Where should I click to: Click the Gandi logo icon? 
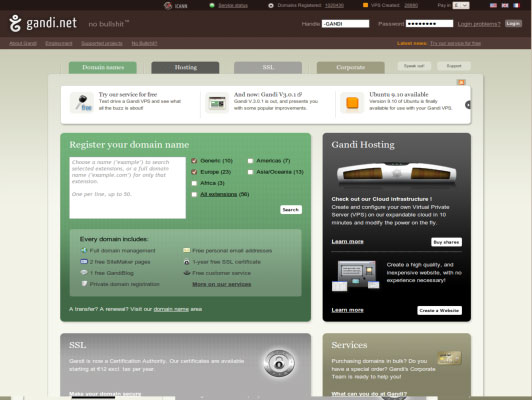coord(15,23)
